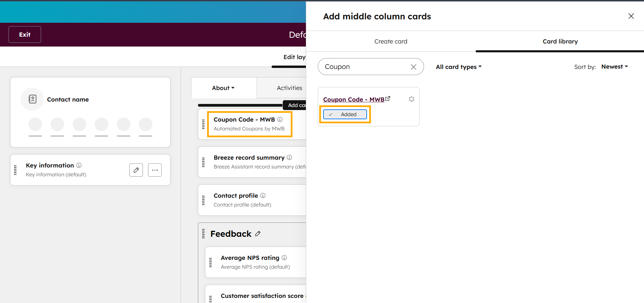
Task: View info tooltip on Coupon Code - MWB card
Action: click(x=280, y=119)
